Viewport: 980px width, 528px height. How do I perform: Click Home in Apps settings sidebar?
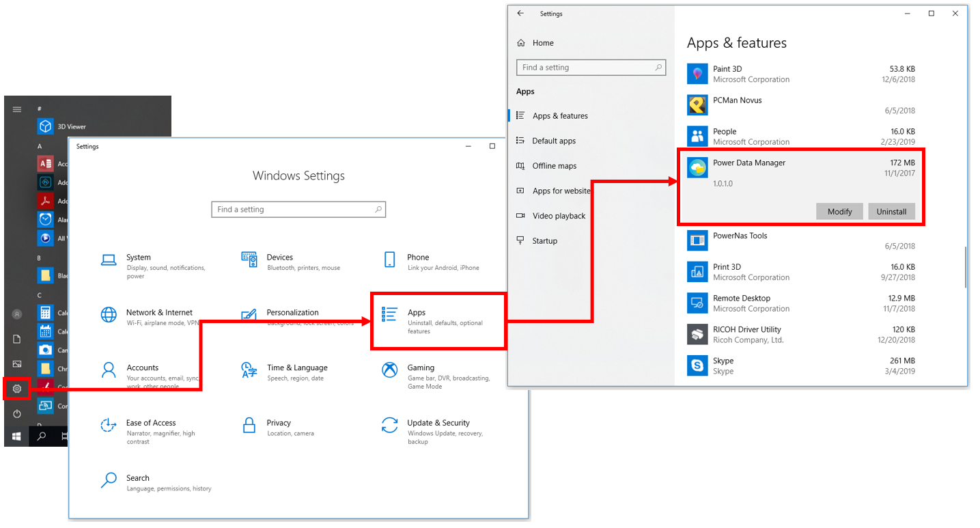click(535, 43)
